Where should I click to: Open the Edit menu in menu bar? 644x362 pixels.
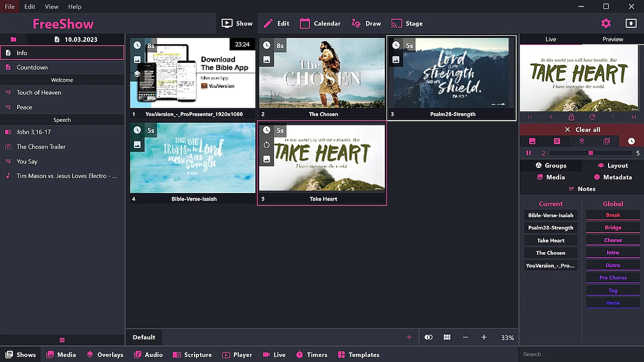pos(30,6)
